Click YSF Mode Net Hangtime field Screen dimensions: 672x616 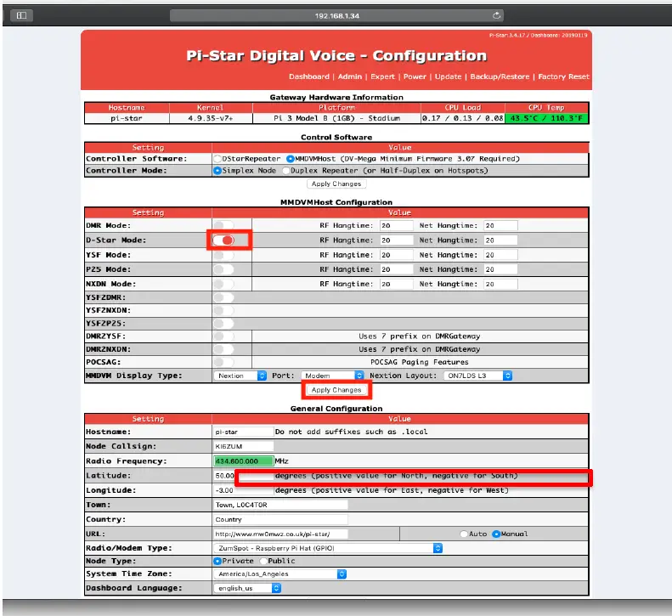point(500,255)
